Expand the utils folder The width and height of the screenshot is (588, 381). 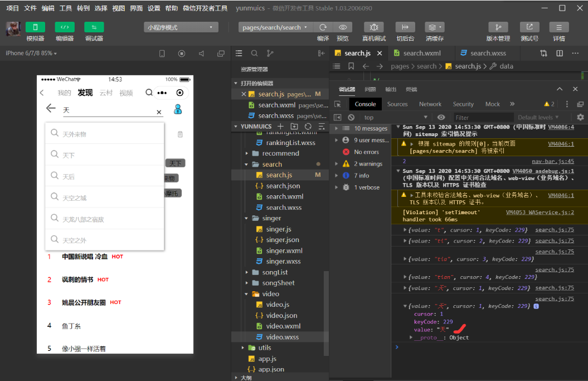pos(242,348)
